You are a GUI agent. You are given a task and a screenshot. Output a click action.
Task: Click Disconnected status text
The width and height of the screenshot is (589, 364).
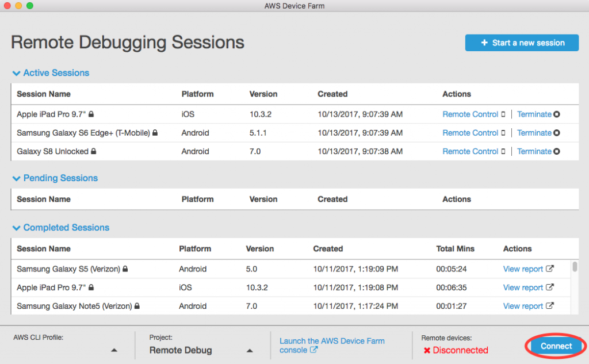pos(461,350)
